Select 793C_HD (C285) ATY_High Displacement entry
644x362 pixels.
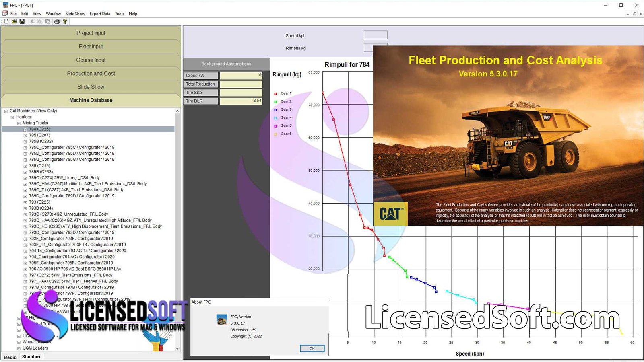coord(95,226)
